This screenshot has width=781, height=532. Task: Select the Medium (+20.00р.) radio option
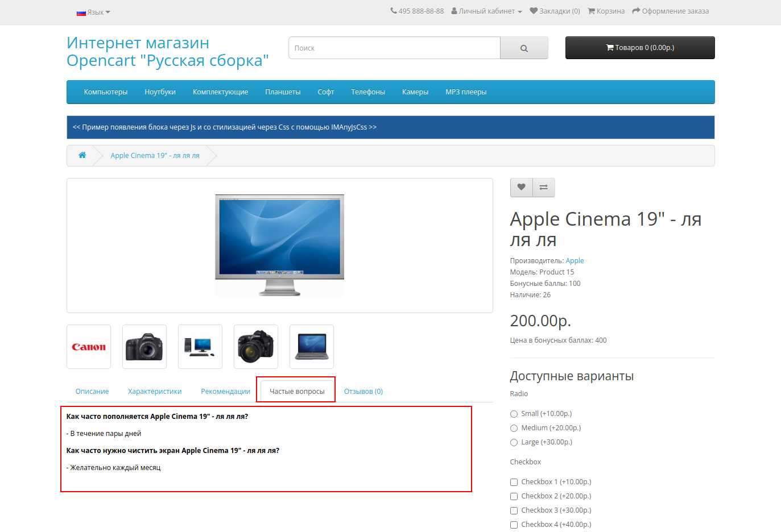click(514, 428)
